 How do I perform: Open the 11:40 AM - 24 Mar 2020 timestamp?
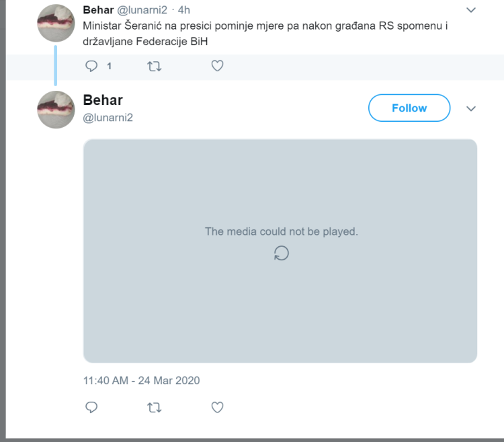141,380
